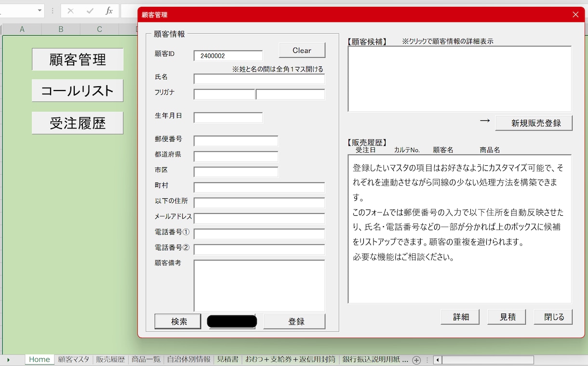Switch to the 見積書 sheet tab
Screen dimensions: 588x366
tap(227, 360)
